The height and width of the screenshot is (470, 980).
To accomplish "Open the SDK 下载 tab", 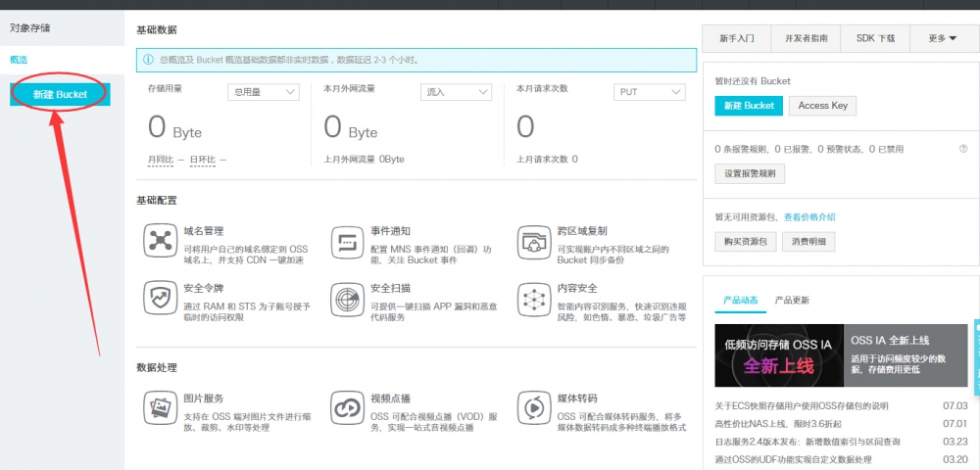I will 875,38.
